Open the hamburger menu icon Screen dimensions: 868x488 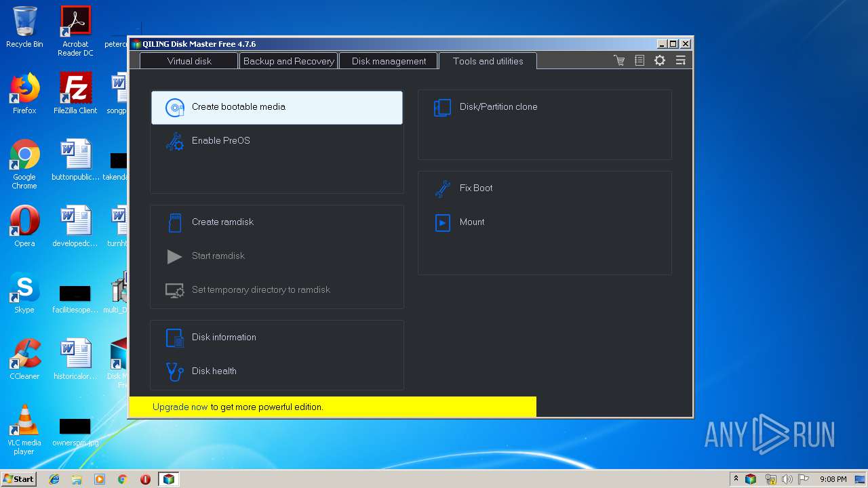pos(680,60)
